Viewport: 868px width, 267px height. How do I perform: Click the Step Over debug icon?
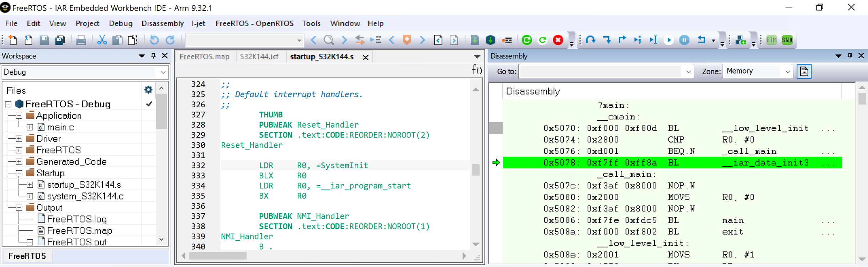pos(591,40)
